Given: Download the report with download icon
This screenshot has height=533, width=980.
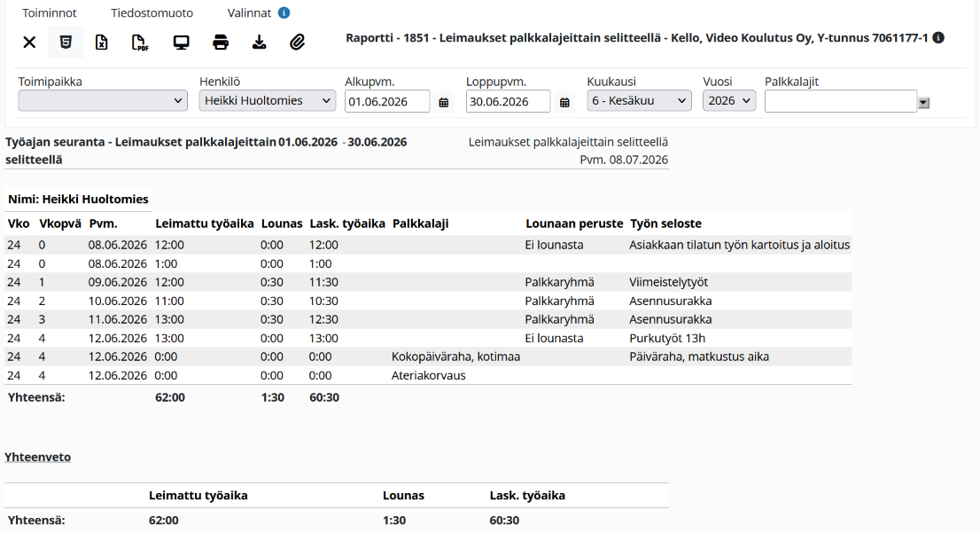Looking at the screenshot, I should (x=259, y=42).
